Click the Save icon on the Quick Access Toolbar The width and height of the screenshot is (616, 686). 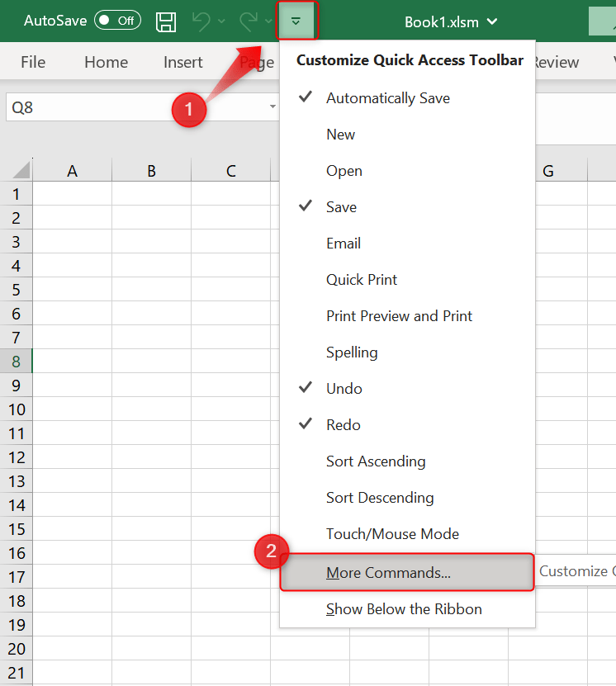tap(165, 21)
